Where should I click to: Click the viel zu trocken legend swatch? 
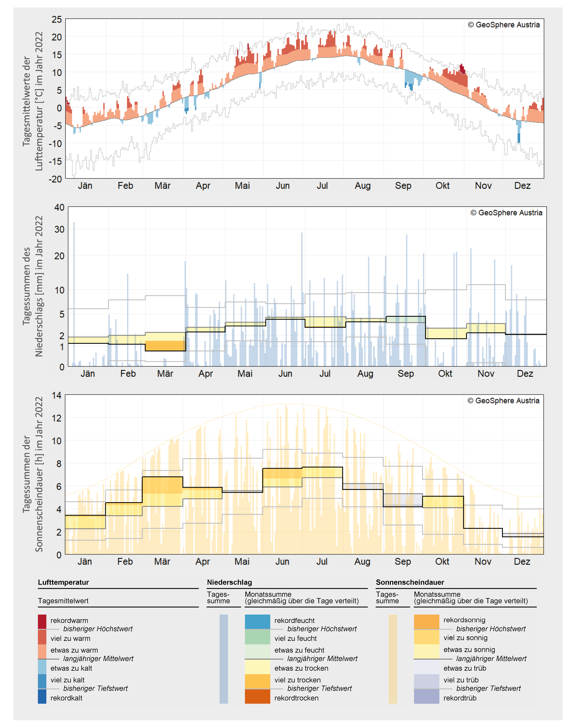pos(257,681)
